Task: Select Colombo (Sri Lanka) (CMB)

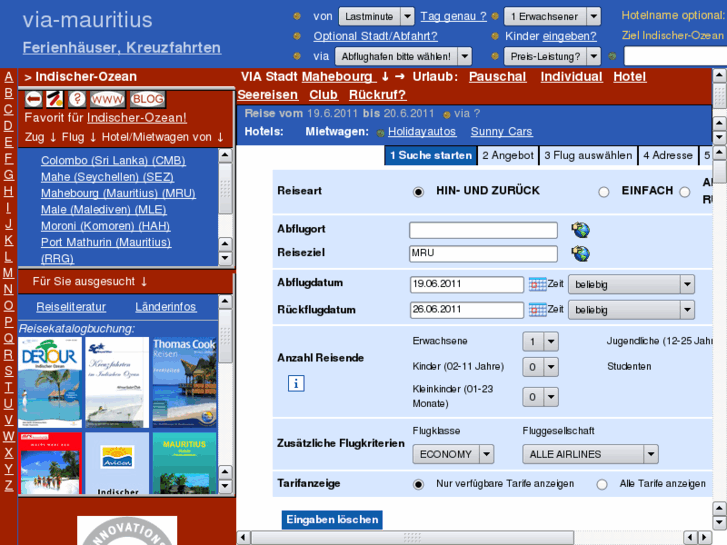Action: [113, 160]
